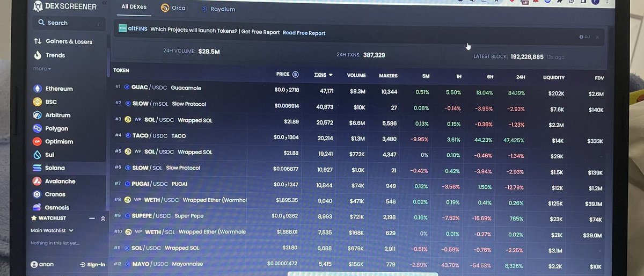Viewport: 644px width, 276px height.
Task: Open SLOW/mSOL Slow Protocol row
Action: click(358, 106)
